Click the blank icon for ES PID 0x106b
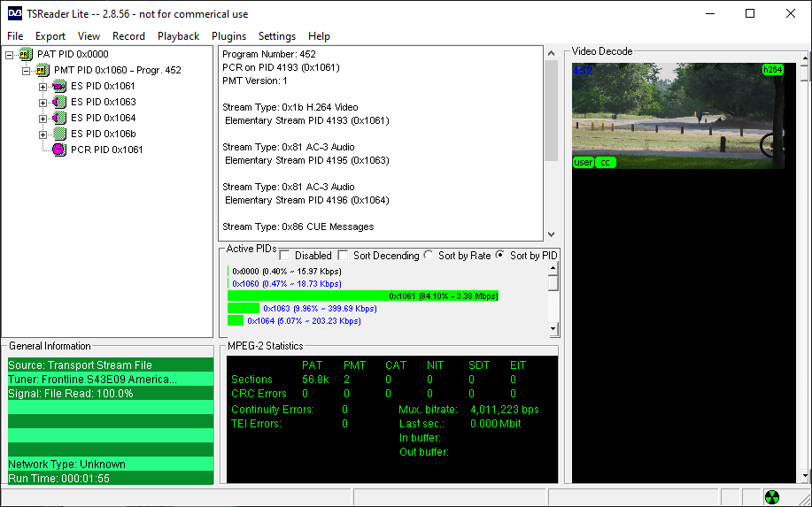The image size is (812, 507). pos(58,134)
